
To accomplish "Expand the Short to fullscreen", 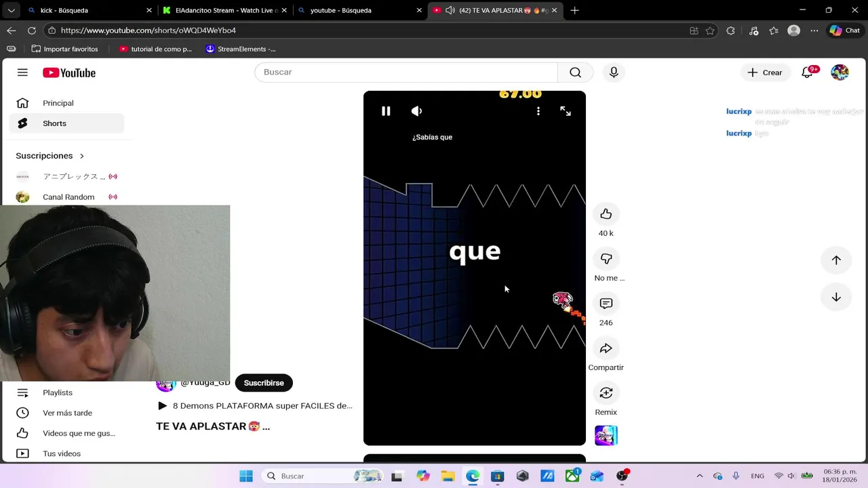I will [x=566, y=111].
